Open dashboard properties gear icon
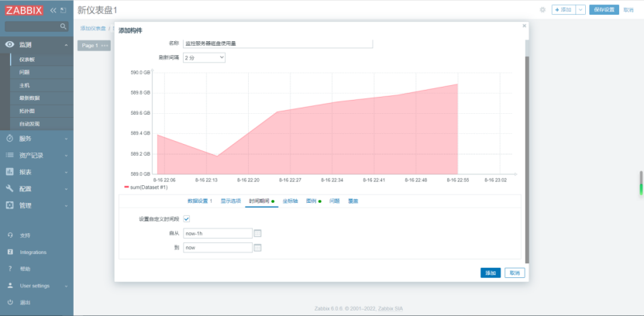The image size is (644, 316). [542, 10]
